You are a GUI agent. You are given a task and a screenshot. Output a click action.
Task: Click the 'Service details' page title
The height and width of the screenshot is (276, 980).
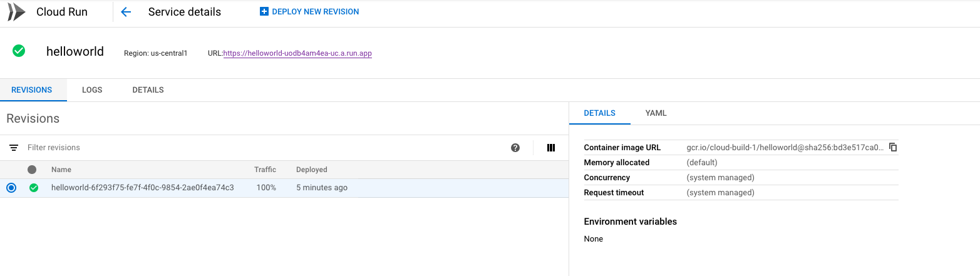tap(185, 12)
